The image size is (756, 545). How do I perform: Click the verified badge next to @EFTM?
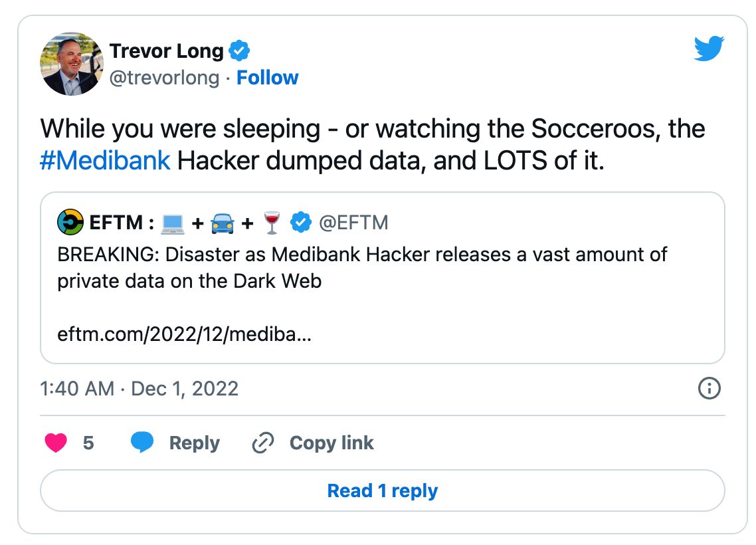tap(302, 223)
